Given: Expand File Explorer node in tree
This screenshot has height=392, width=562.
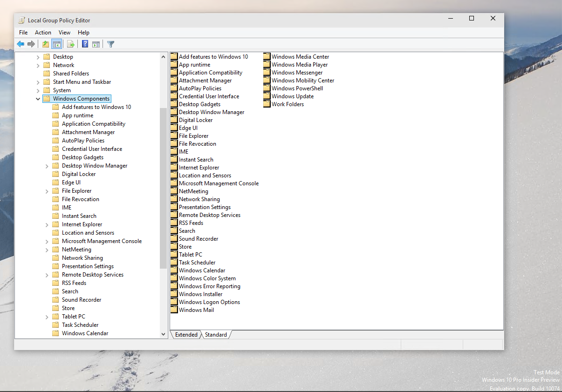Looking at the screenshot, I should click(47, 191).
